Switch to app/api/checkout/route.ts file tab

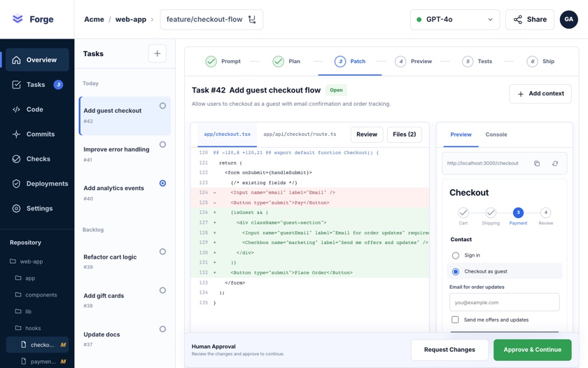[300, 134]
